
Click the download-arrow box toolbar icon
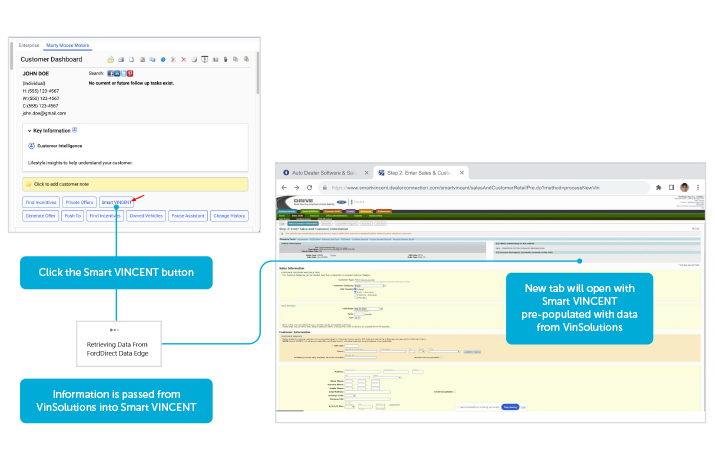click(x=205, y=59)
